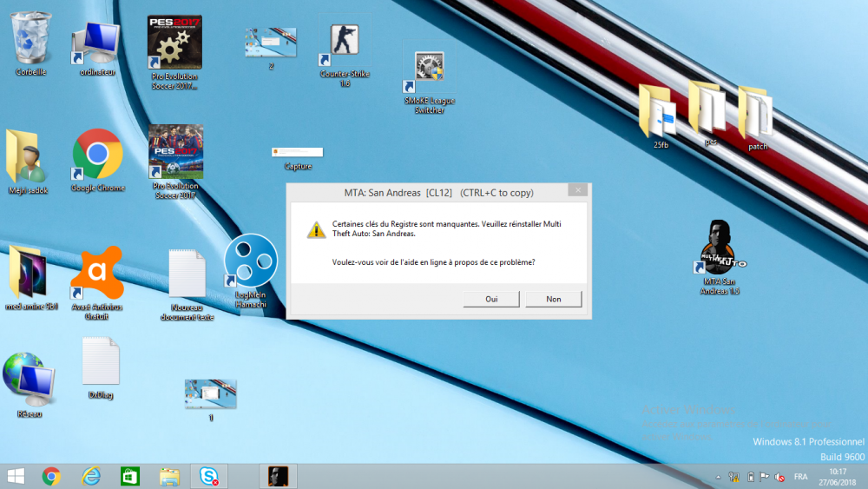Open the Windows Store taskbar icon
This screenshot has width=868, height=489.
tap(130, 476)
